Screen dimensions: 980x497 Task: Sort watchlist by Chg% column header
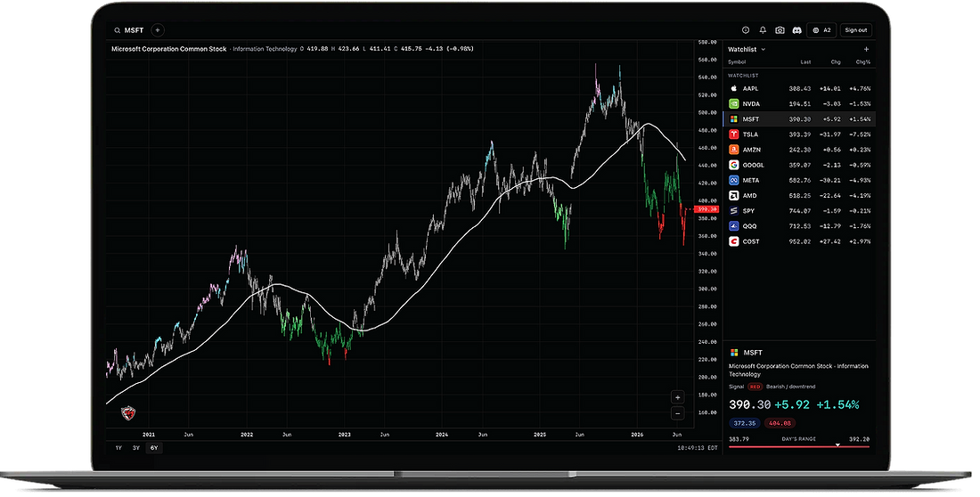click(863, 61)
